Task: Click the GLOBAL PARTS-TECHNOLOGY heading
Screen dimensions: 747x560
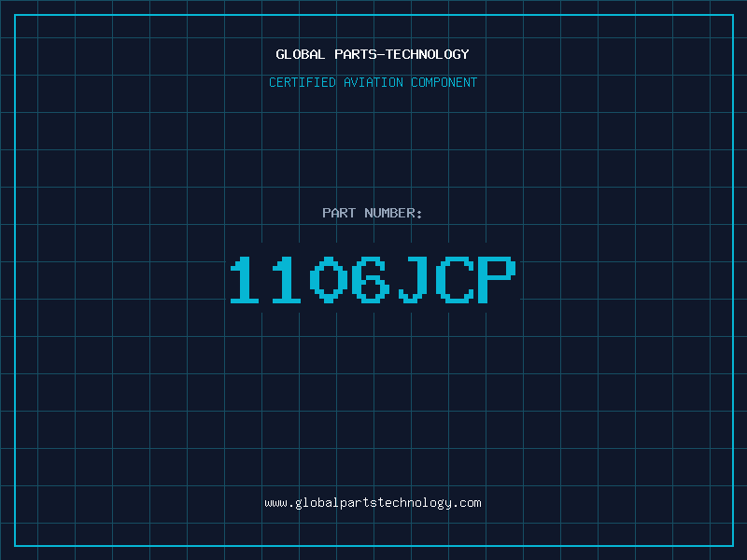Action: 373,54
